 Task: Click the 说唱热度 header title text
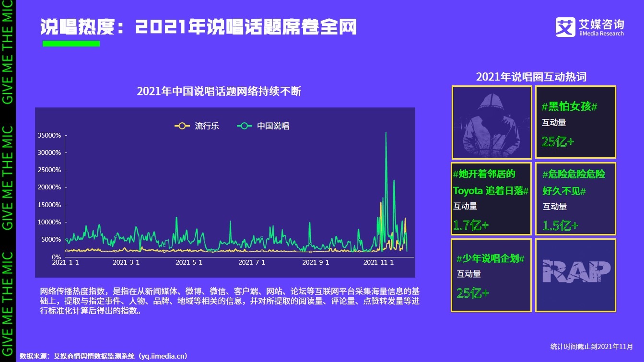coord(199,26)
